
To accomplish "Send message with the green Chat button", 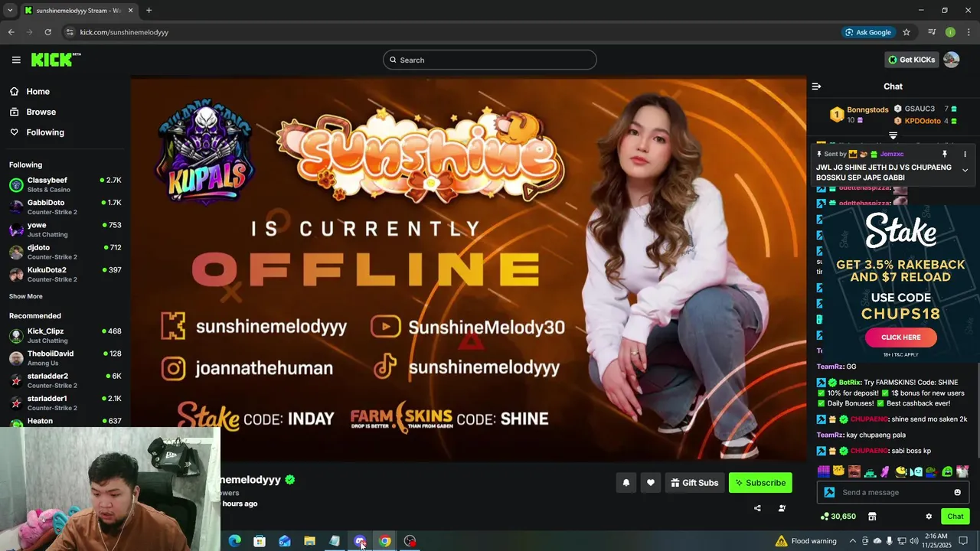I will point(955,517).
